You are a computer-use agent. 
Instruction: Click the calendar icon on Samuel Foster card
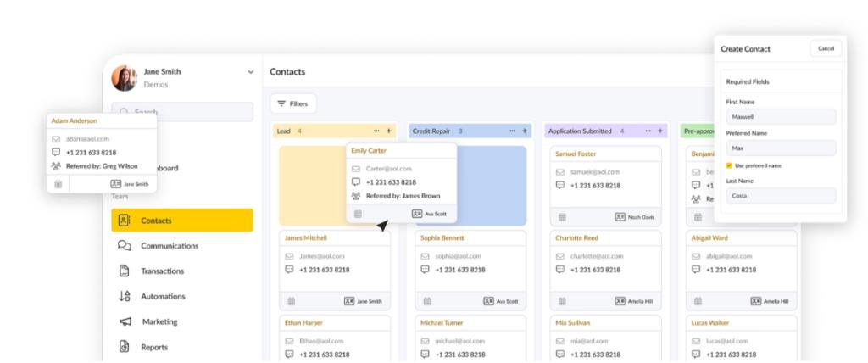[x=562, y=217]
